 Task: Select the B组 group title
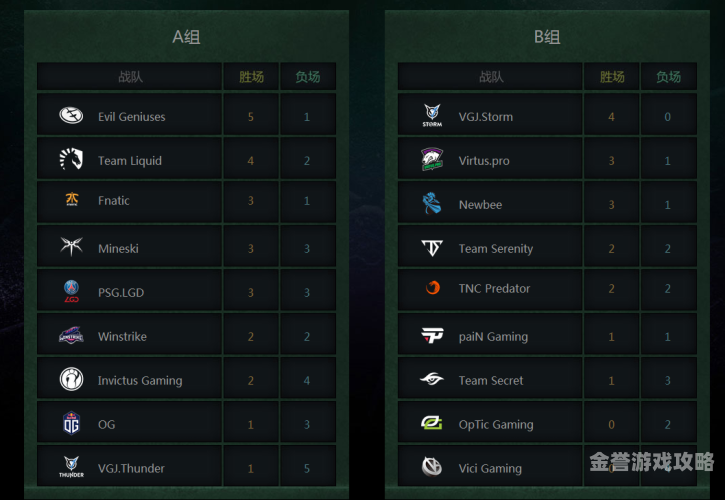pos(547,37)
